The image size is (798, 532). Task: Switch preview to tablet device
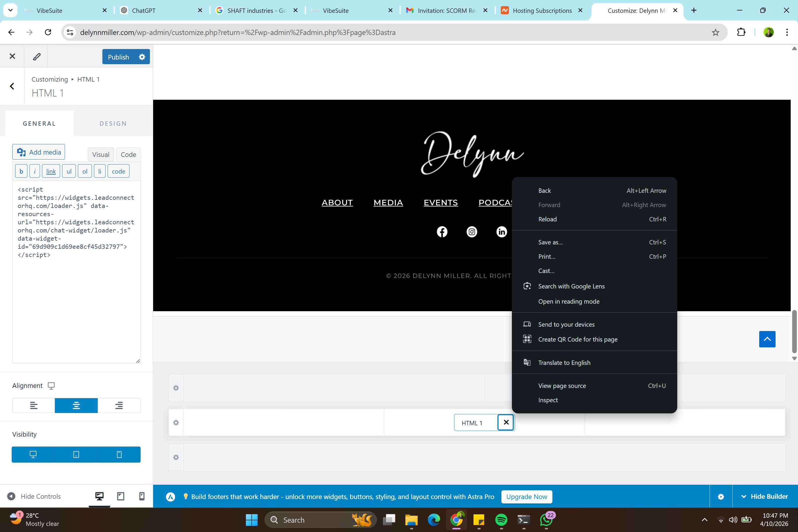(120, 496)
